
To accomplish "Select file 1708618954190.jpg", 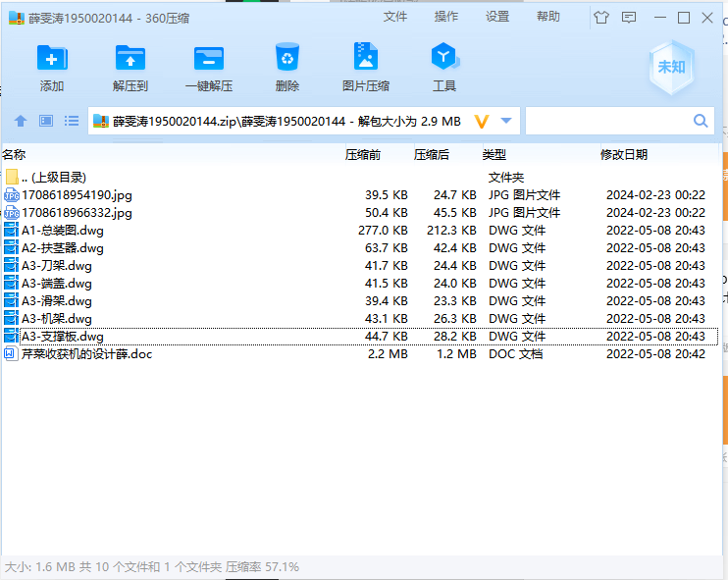I will 360,195.
